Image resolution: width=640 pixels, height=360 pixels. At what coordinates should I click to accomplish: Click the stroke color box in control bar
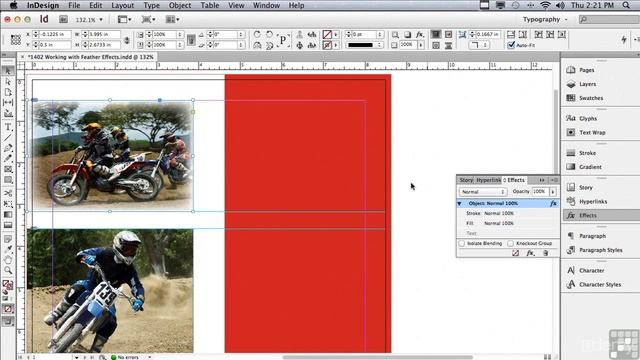(327, 45)
